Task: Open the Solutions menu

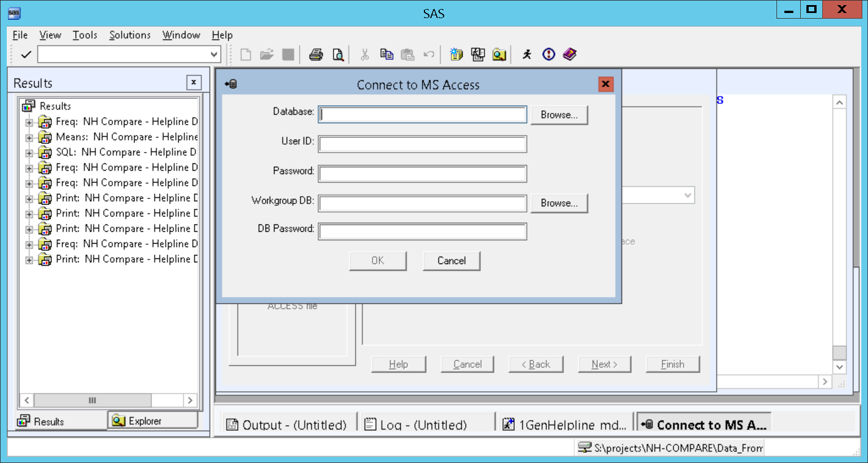Action: tap(129, 35)
